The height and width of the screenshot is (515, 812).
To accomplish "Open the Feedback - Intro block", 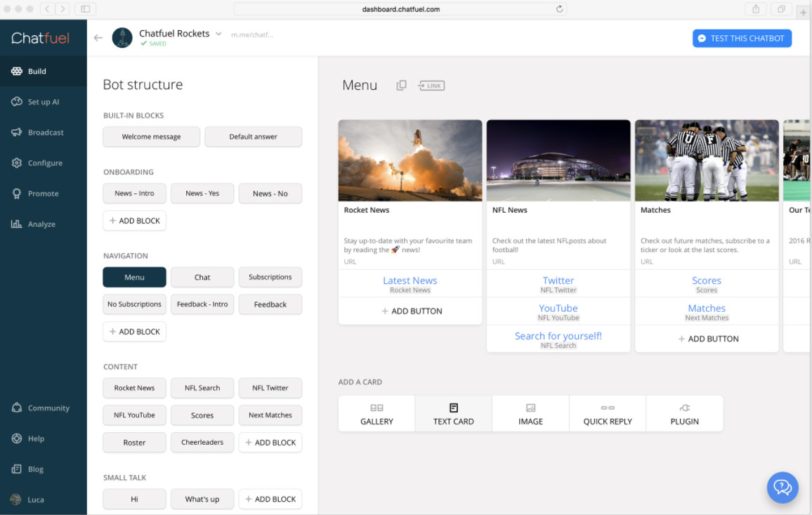I will click(x=202, y=304).
